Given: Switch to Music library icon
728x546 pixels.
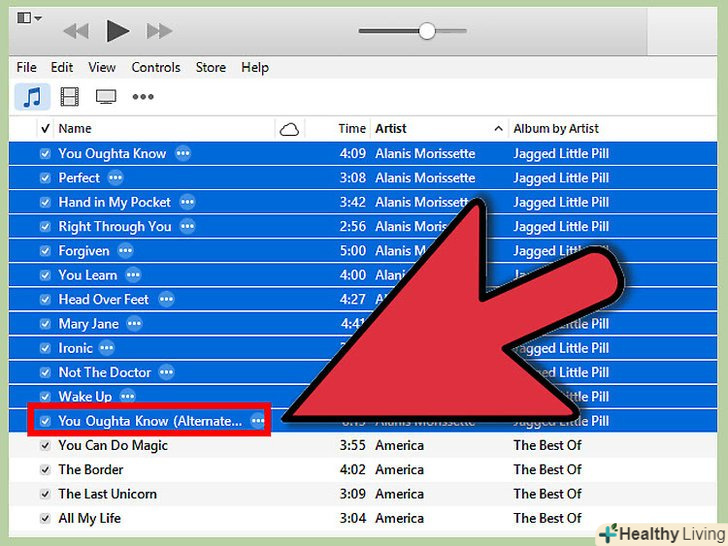Looking at the screenshot, I should coord(32,97).
